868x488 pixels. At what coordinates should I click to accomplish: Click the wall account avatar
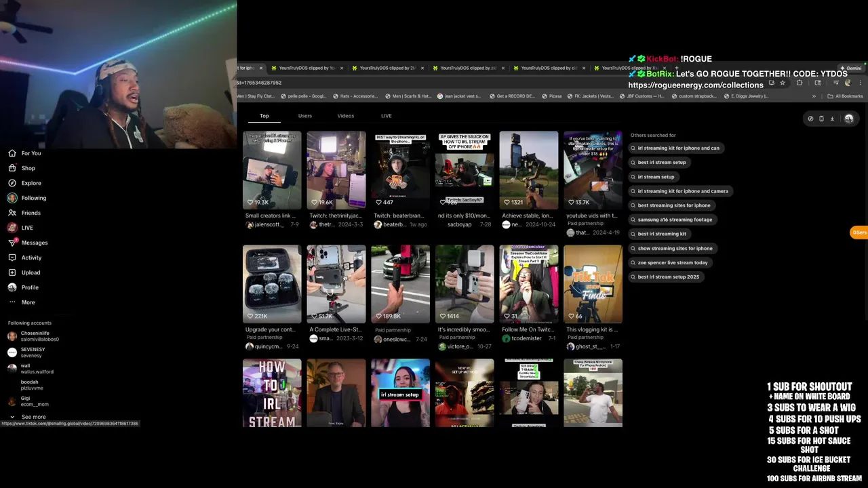(x=12, y=369)
